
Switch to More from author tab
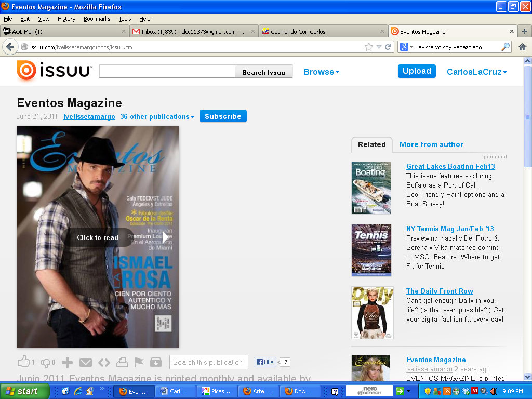[x=431, y=144]
